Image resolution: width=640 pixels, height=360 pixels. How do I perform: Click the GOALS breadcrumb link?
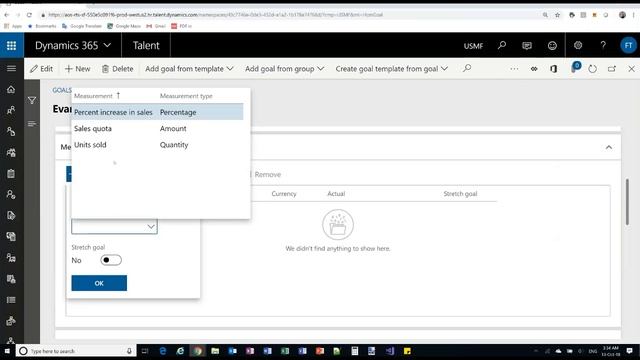(x=62, y=90)
